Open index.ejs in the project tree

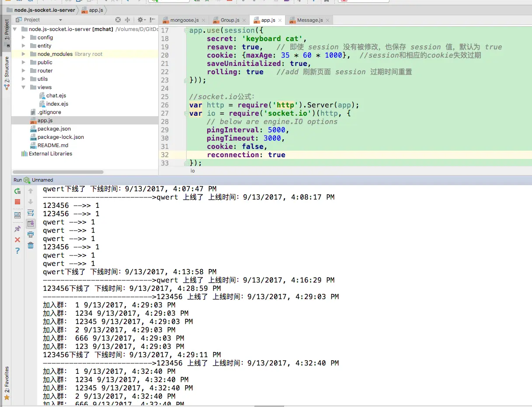(x=57, y=104)
